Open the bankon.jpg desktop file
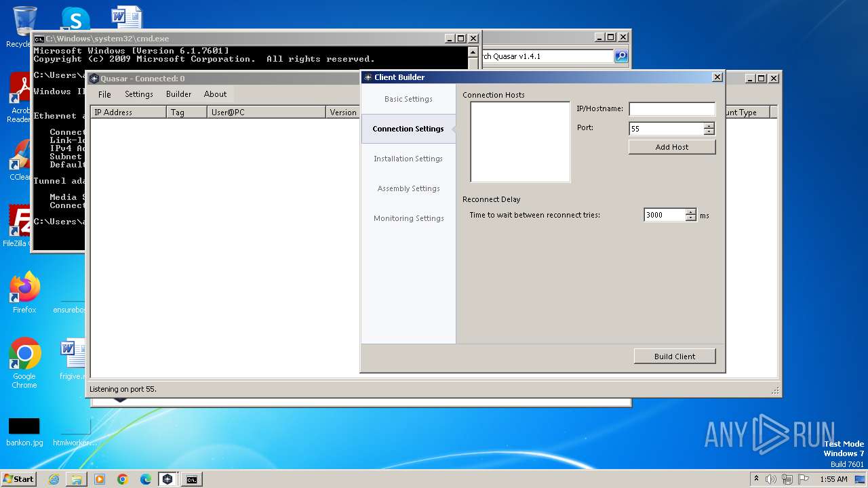 click(24, 432)
